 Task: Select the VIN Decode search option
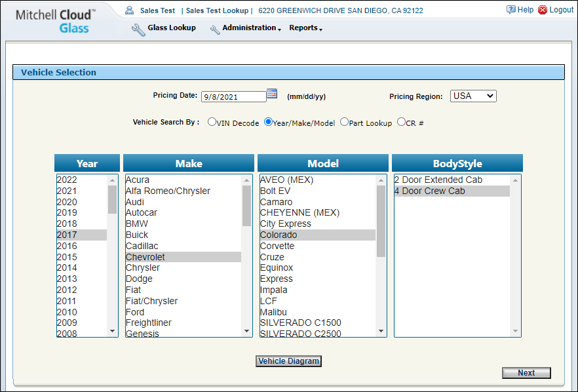pyautogui.click(x=212, y=122)
